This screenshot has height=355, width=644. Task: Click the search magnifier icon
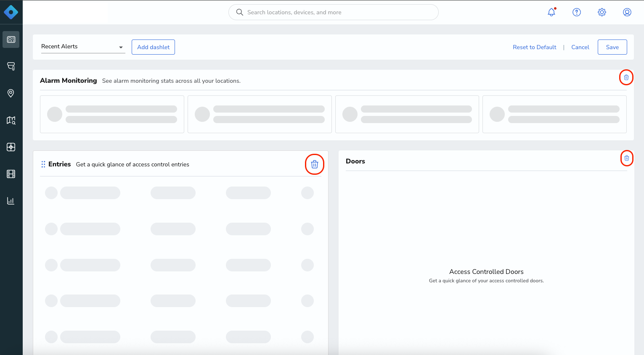[240, 12]
